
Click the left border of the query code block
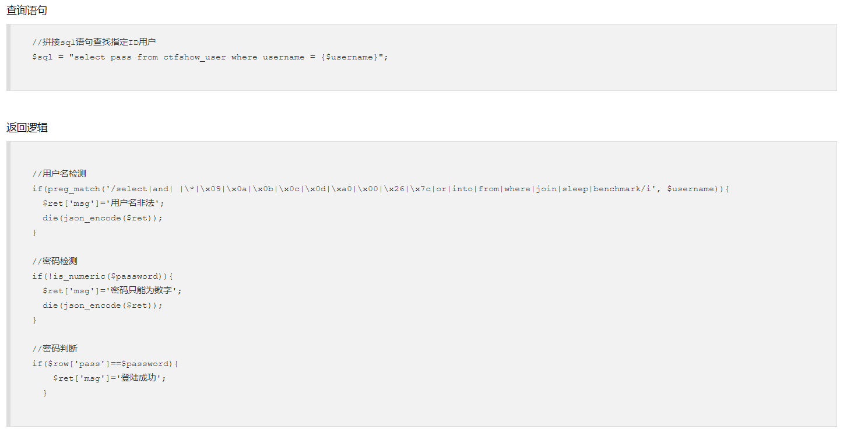click(8, 57)
